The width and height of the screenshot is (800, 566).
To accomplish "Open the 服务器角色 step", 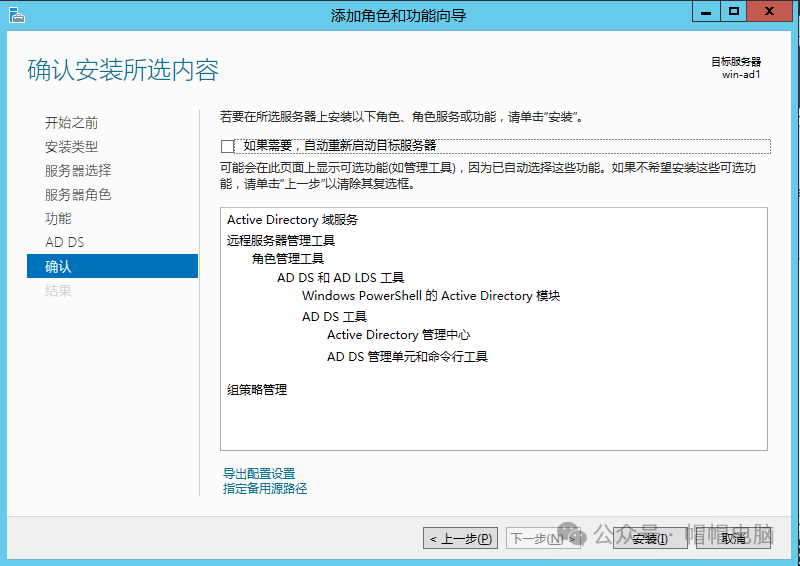I will coord(78,194).
